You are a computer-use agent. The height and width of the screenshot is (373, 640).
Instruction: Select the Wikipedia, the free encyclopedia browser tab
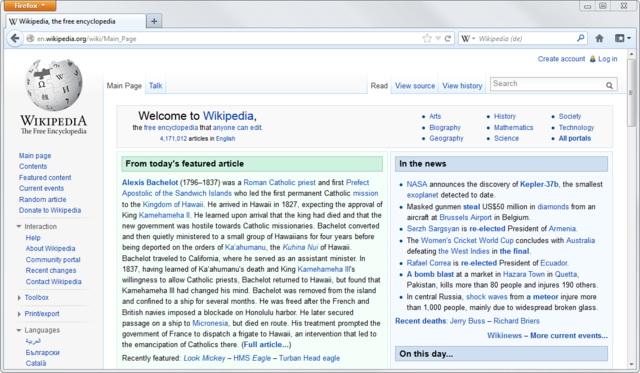[x=76, y=21]
